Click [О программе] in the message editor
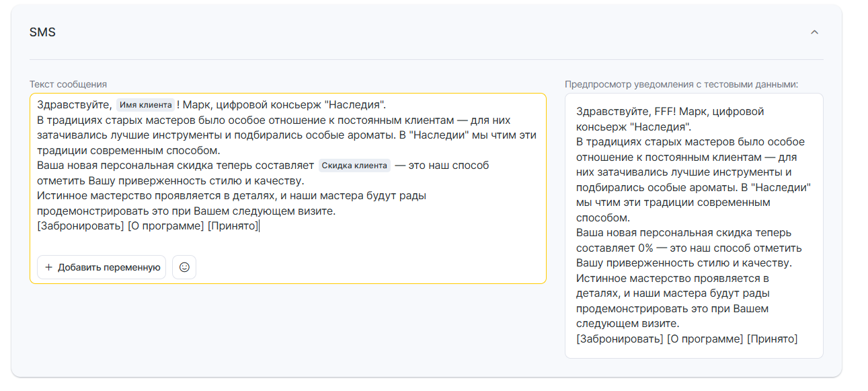Viewport: 868px width, 391px height. pos(165,226)
